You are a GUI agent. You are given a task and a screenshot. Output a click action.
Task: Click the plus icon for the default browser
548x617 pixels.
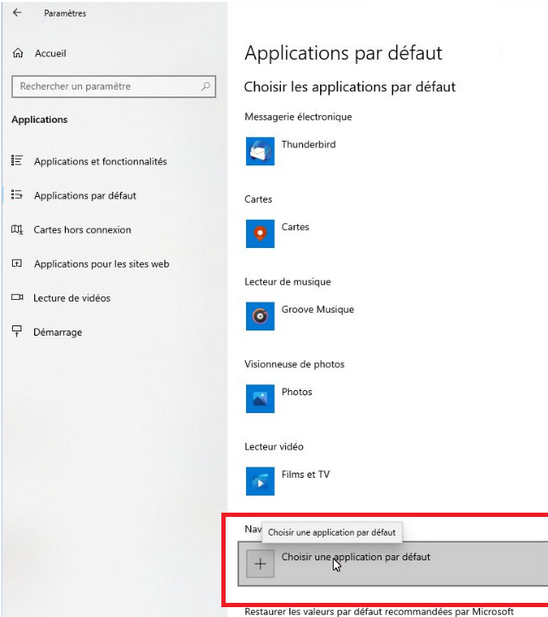coord(260,564)
